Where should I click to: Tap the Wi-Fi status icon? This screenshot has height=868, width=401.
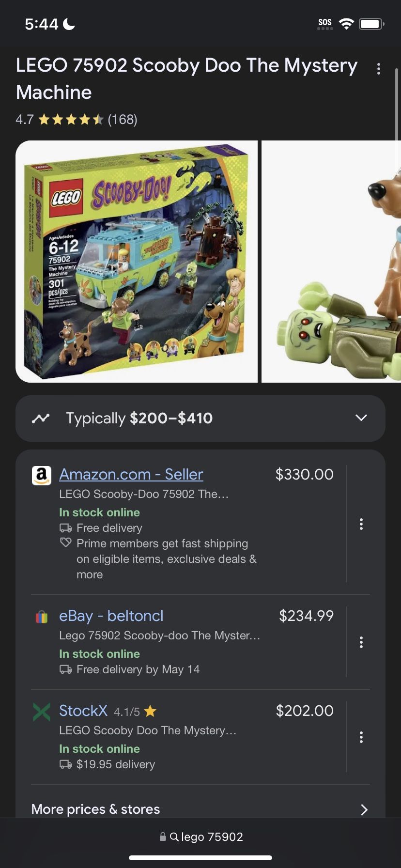[346, 23]
